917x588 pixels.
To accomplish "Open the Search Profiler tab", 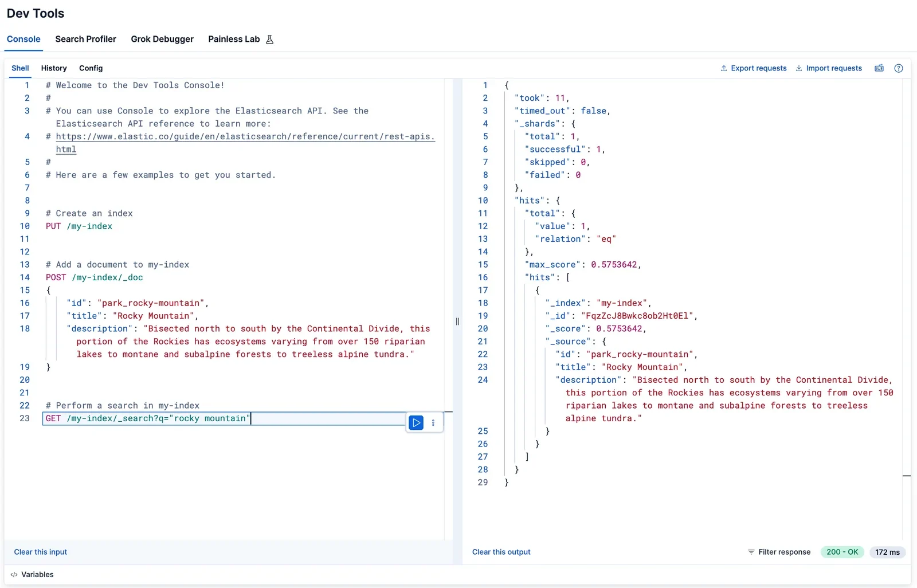I will pos(85,39).
